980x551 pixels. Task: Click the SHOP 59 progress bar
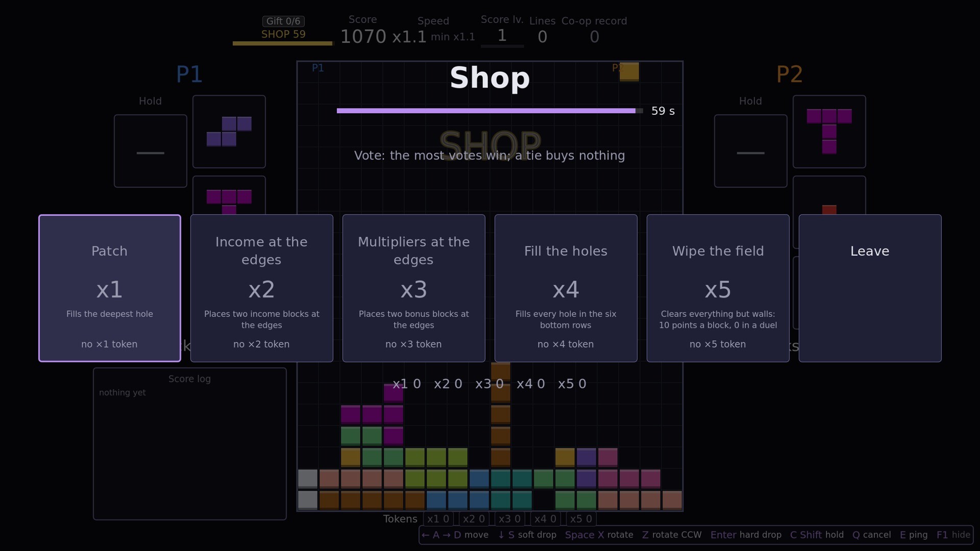(x=283, y=43)
